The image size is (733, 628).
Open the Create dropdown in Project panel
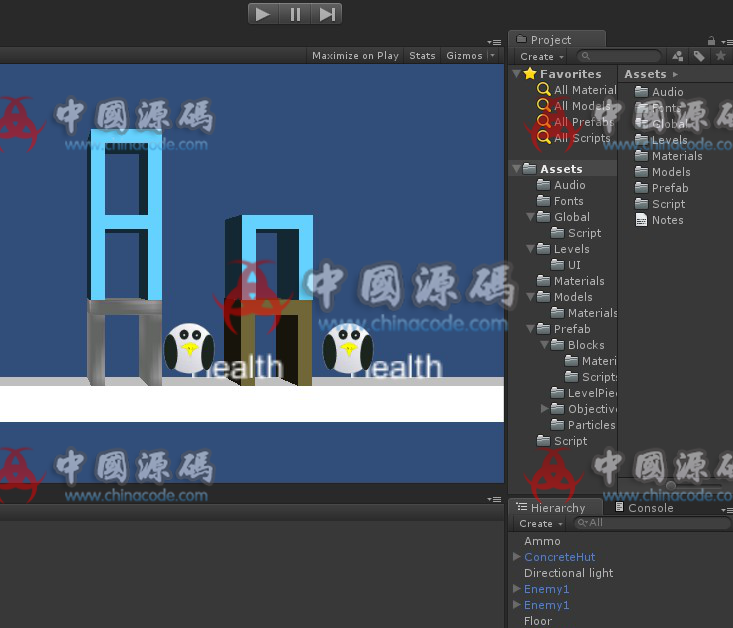[x=541, y=57]
